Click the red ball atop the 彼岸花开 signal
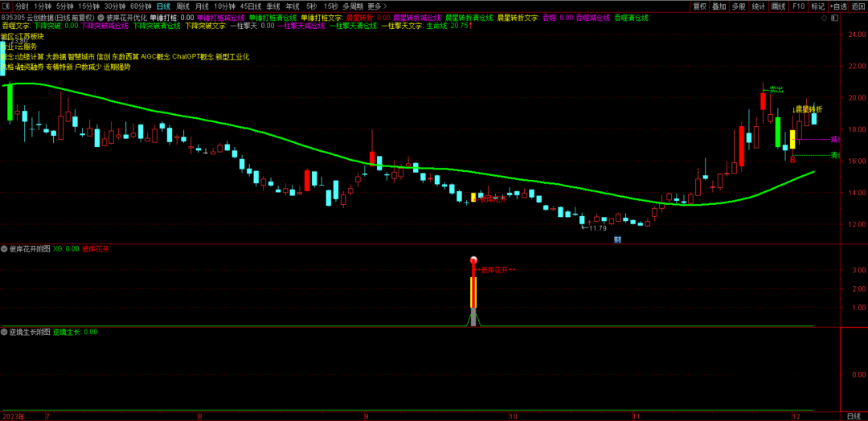The height and width of the screenshot is (421, 868). point(473,260)
